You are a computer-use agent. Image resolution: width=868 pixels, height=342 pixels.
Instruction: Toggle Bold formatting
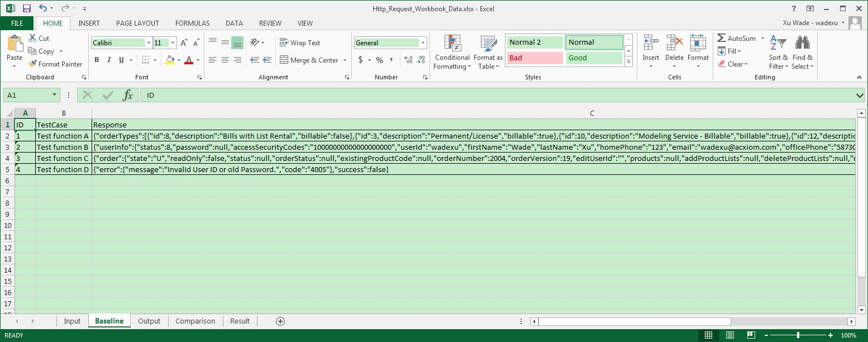coord(97,60)
